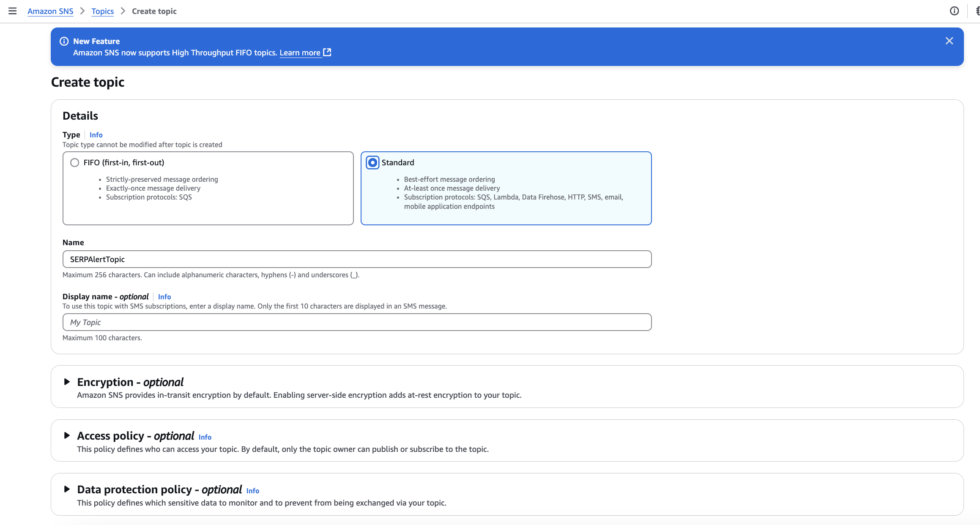Navigate to Topics breadcrumb

tap(102, 11)
